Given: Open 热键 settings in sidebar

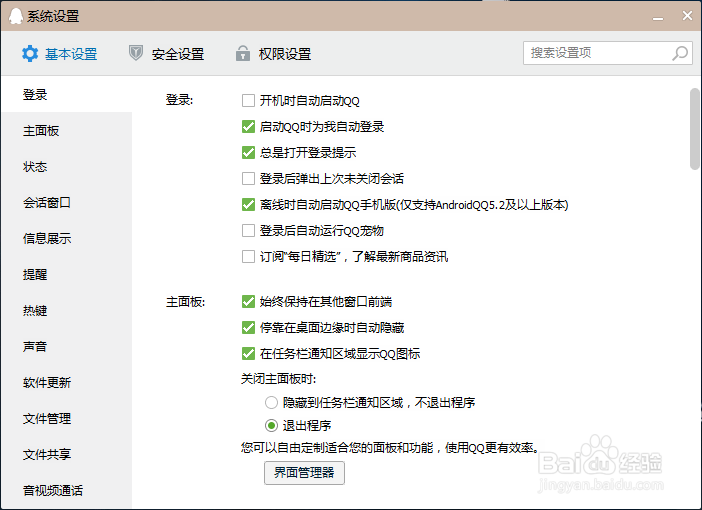Looking at the screenshot, I should (x=67, y=310).
